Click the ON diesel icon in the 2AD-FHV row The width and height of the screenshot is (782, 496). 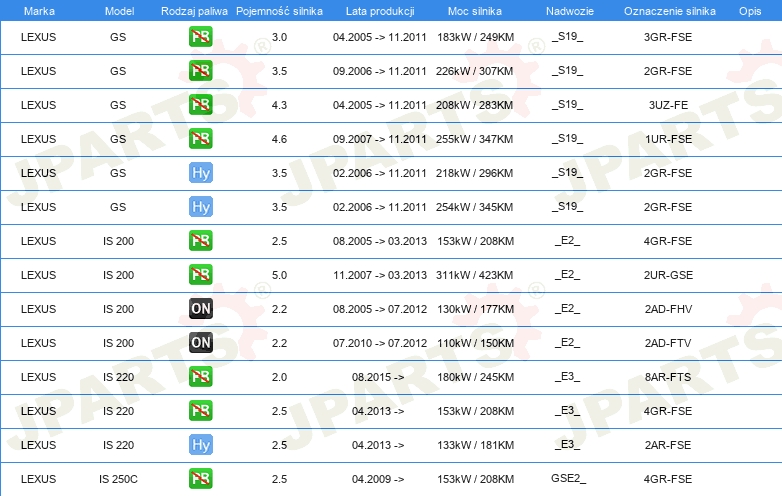coord(200,309)
